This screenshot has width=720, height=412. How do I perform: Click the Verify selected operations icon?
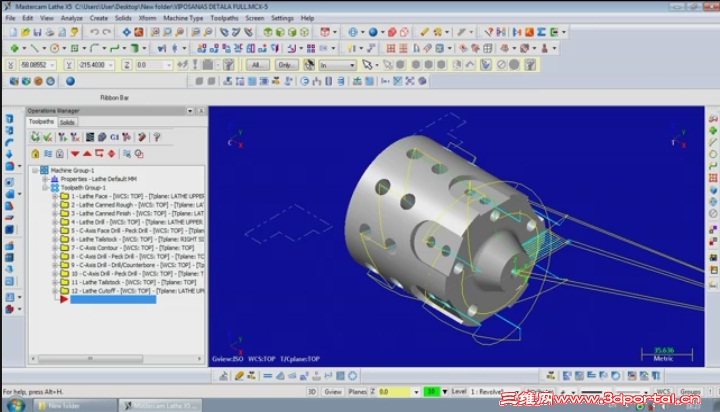[x=102, y=137]
